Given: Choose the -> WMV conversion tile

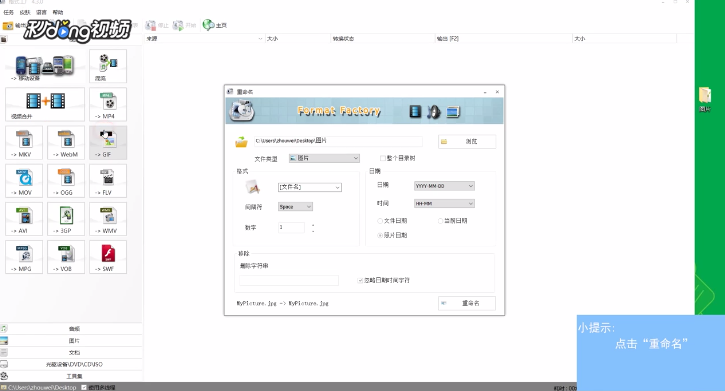Looking at the screenshot, I should 108,219.
